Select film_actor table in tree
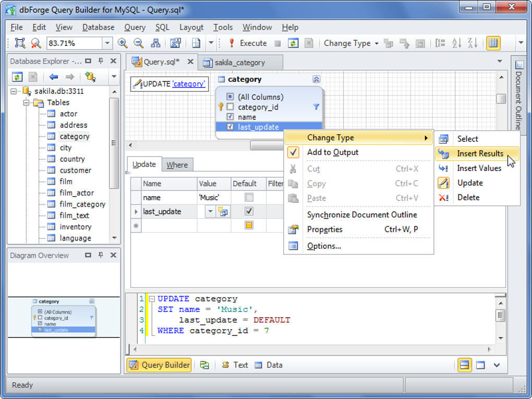 77,193
